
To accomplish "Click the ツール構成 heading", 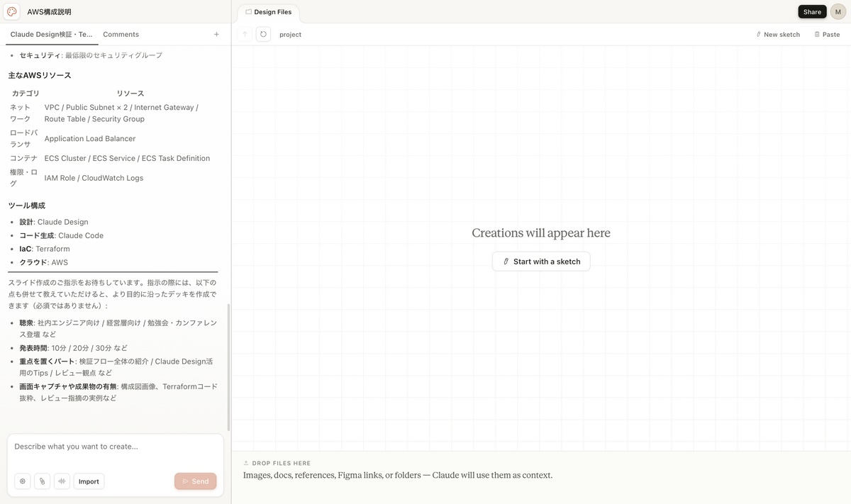I will [x=27, y=206].
